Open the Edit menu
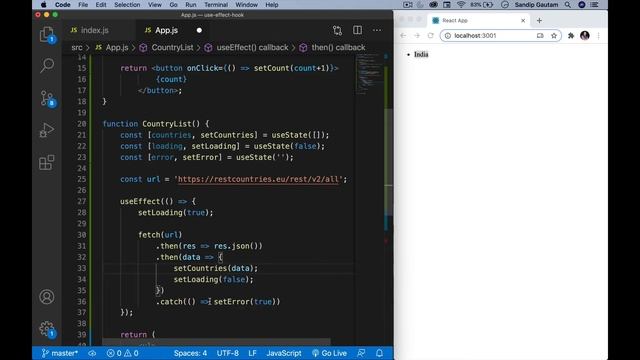640x360 pixels. 101,5
